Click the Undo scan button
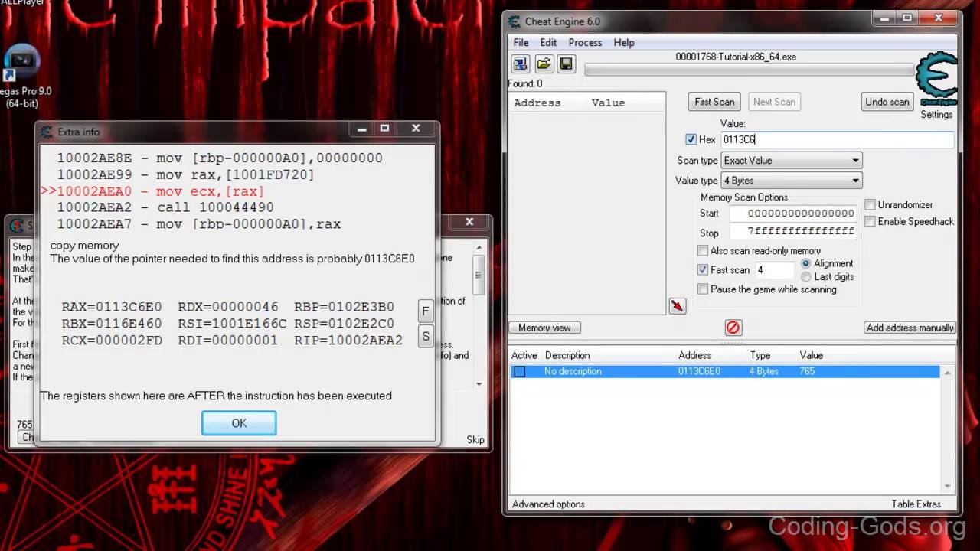Viewport: 980px width, 551px height. pyautogui.click(x=887, y=102)
